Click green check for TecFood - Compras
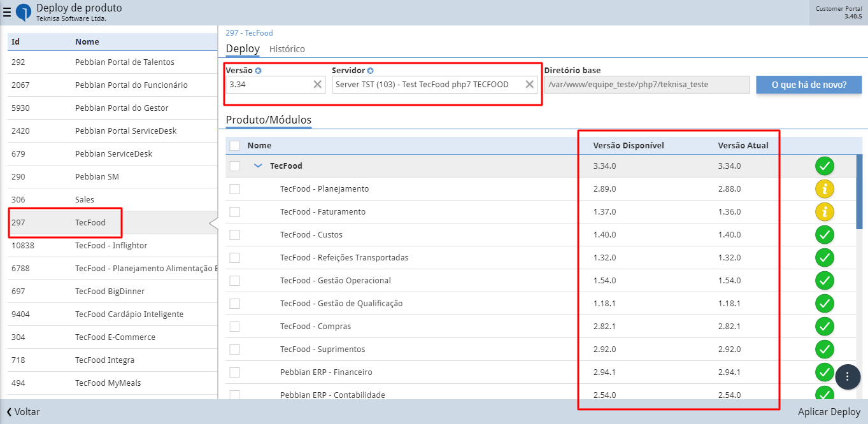Viewport: 868px width, 424px height. tap(825, 327)
